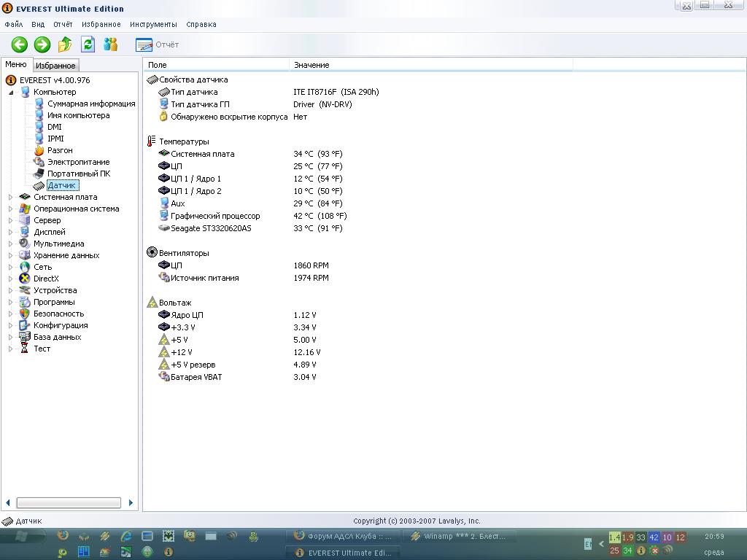Expand the Хранение данных tree node
This screenshot has width=747, height=560.
point(10,255)
